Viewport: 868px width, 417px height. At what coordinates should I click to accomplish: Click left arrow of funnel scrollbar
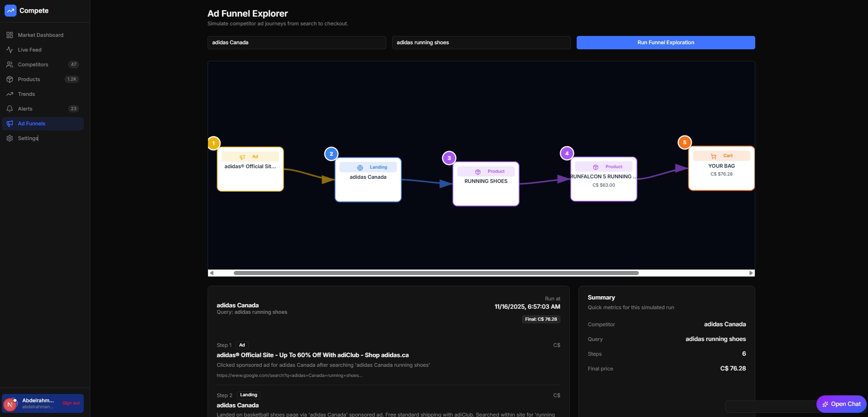click(212, 273)
